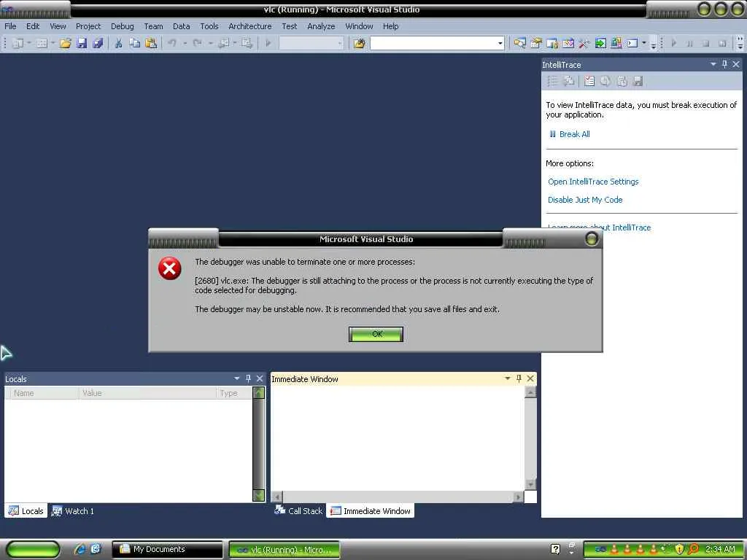Open Solution Explorer from the toolbar
The width and height of the screenshot is (747, 560).
(519, 43)
